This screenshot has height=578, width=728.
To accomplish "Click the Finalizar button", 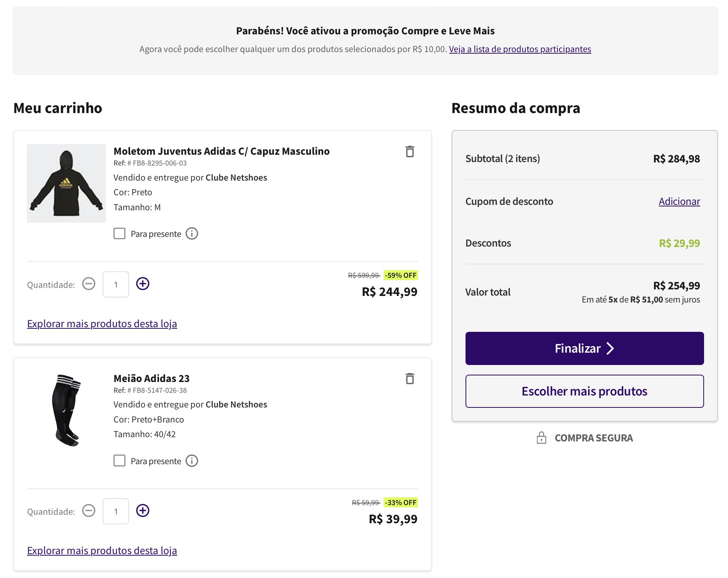I will [584, 348].
